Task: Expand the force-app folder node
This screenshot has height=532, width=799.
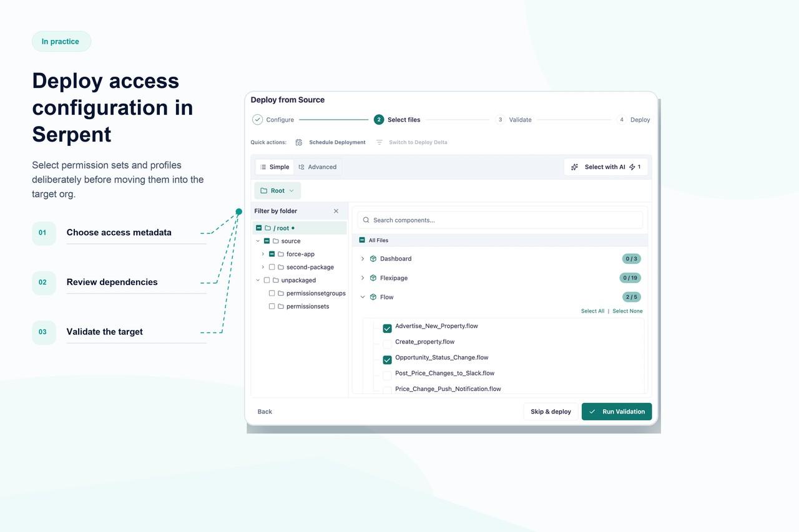Action: point(263,254)
